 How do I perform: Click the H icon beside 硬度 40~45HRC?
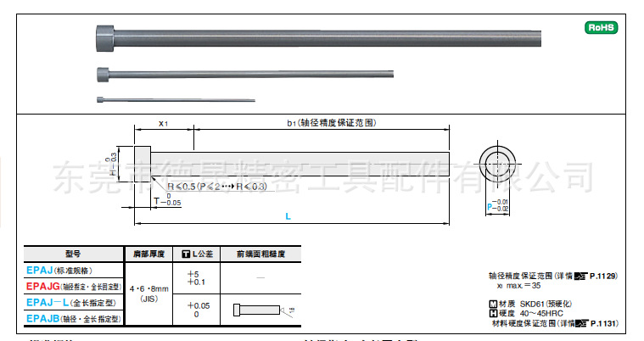(493, 314)
